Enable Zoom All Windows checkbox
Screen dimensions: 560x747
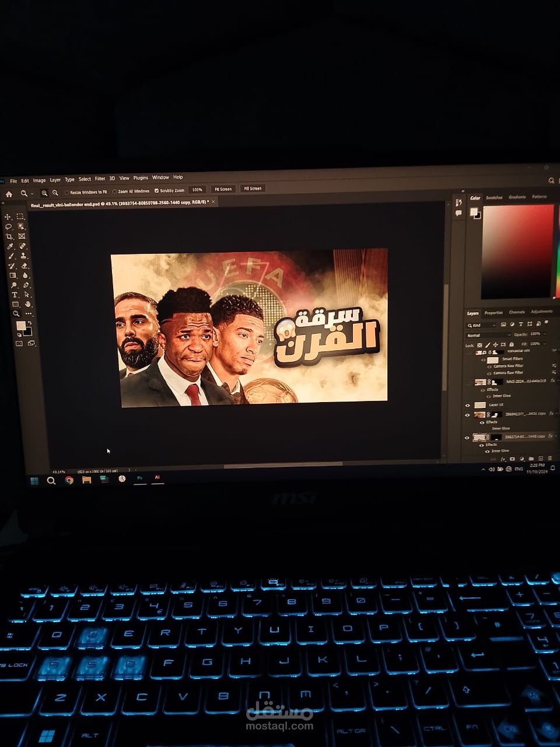tap(114, 191)
